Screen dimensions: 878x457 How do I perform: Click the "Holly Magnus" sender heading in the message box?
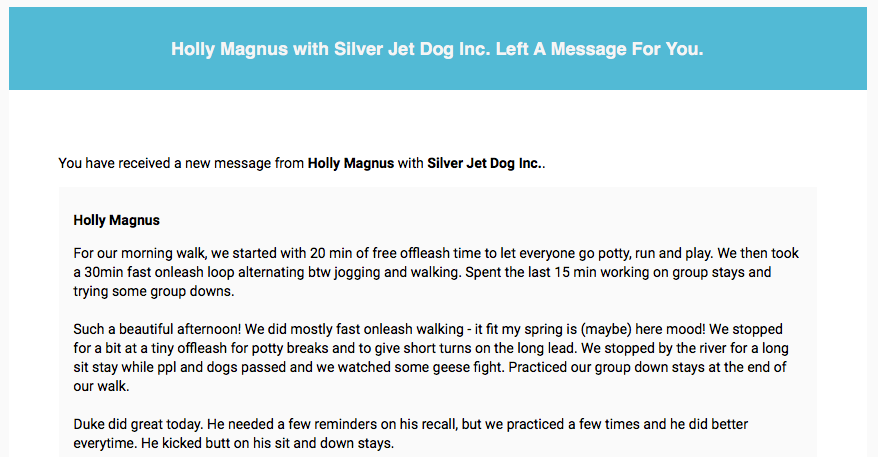coord(116,220)
